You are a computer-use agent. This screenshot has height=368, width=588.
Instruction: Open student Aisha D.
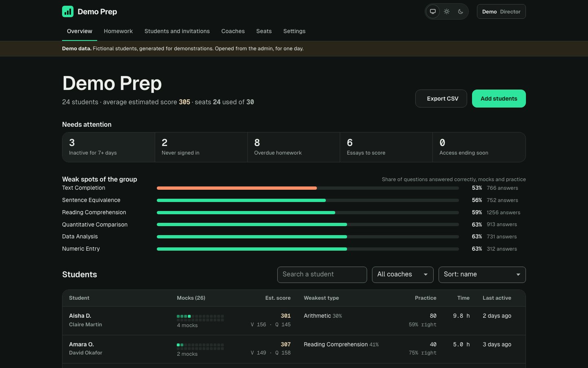click(x=80, y=316)
